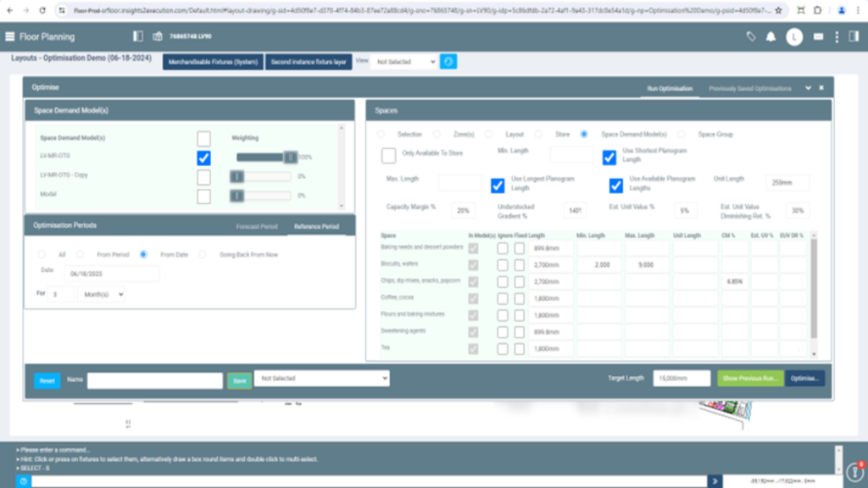The height and width of the screenshot is (488, 868).
Task: Switch to Previously Saved Optimisations tab
Action: coord(750,88)
